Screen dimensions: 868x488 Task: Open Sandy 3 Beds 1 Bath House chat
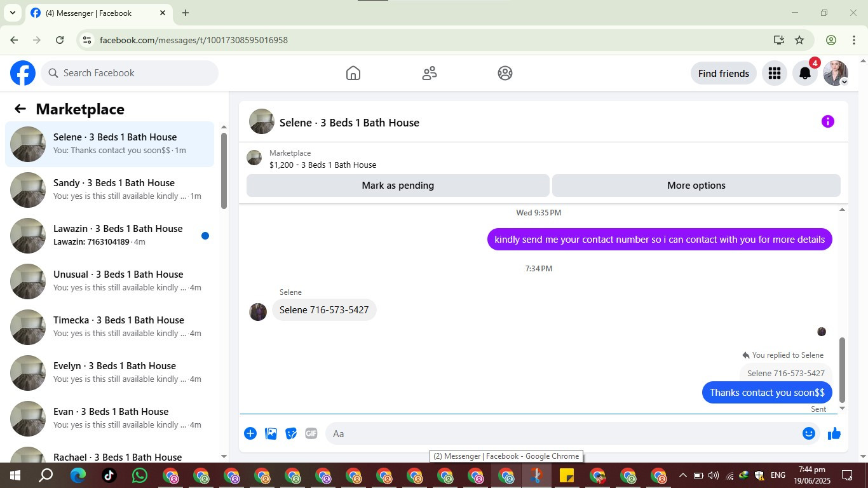[110, 190]
